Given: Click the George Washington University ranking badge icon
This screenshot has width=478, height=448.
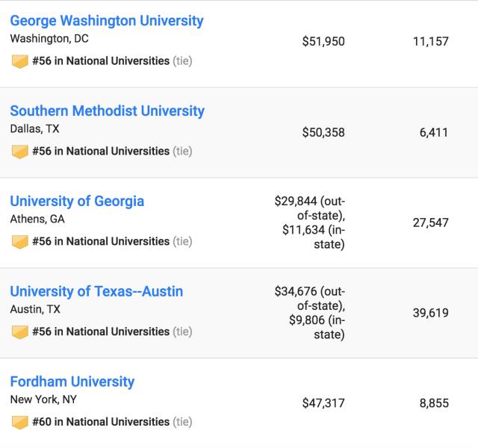Looking at the screenshot, I should 20,61.
